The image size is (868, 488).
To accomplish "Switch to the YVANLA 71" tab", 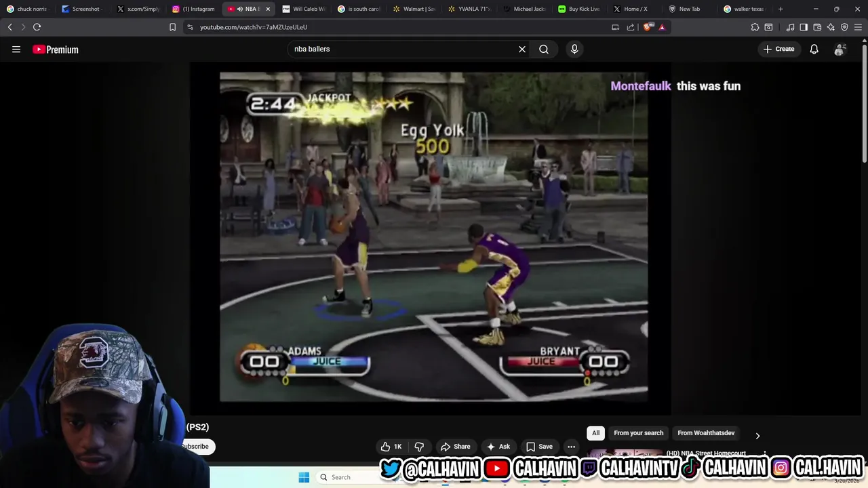I will 469,9.
